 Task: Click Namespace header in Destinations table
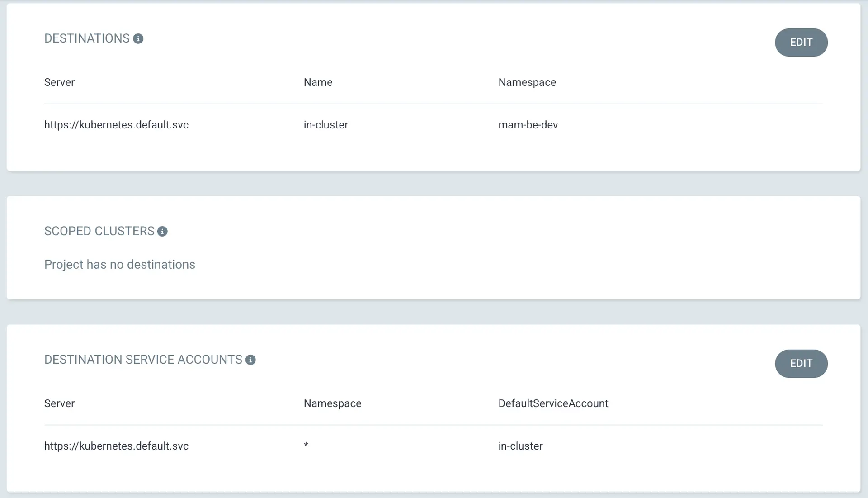(x=527, y=82)
